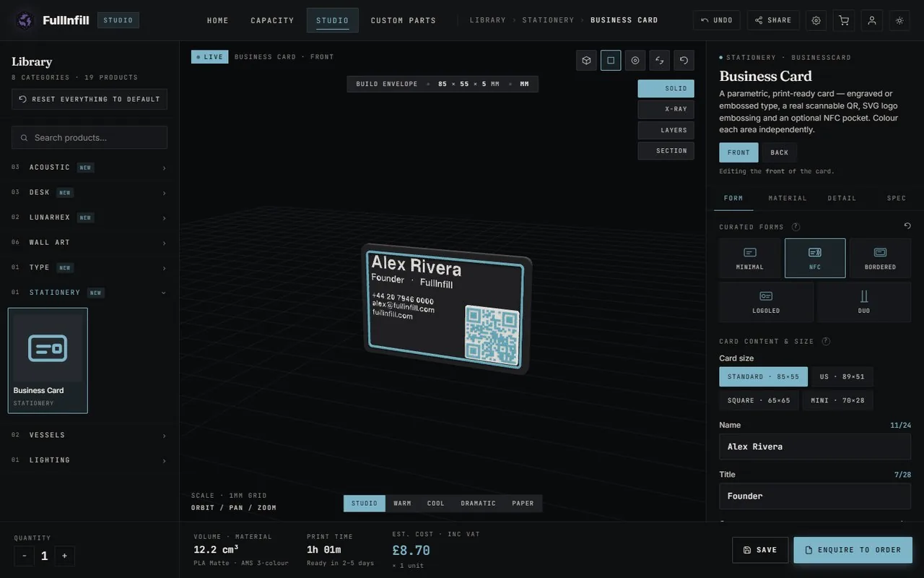The image size is (924, 578).
Task: Expand the Wall Art category
Action: [x=90, y=243]
